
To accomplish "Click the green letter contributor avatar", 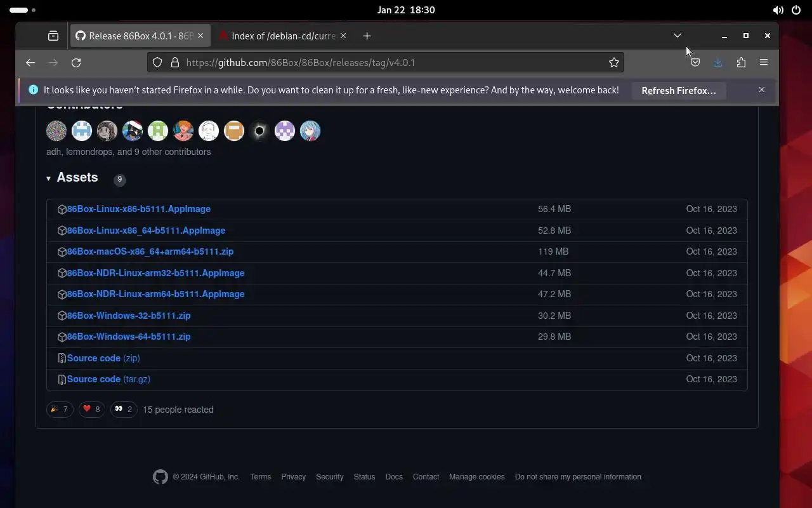I will [158, 131].
